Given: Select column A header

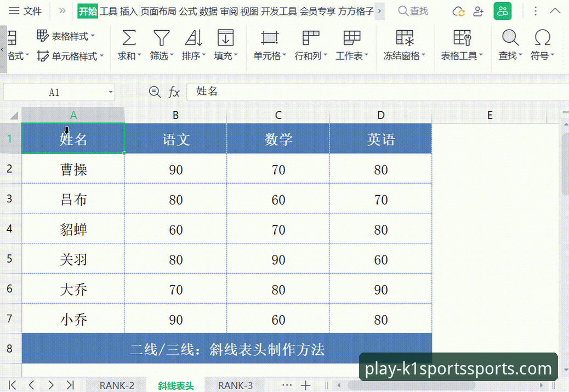Looking at the screenshot, I should (x=73, y=115).
